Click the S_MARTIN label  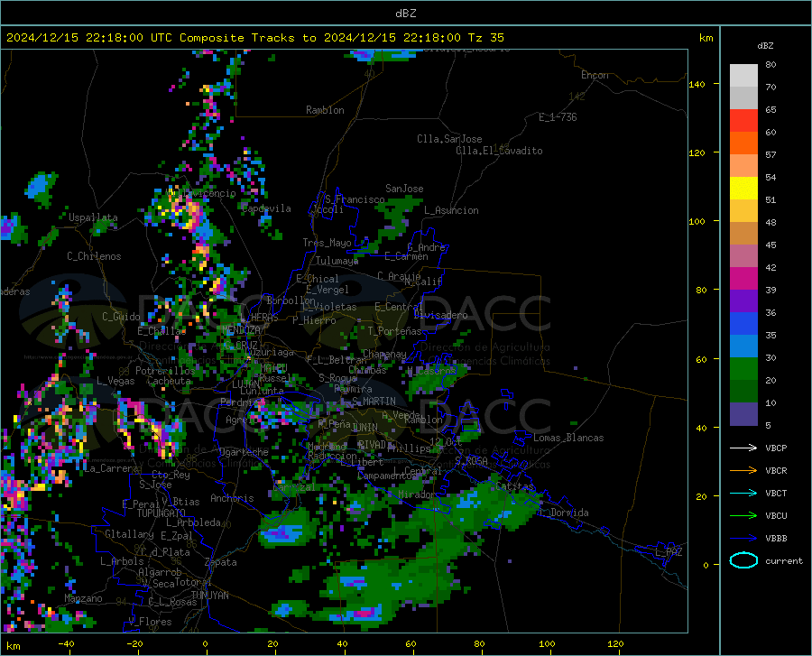(374, 402)
